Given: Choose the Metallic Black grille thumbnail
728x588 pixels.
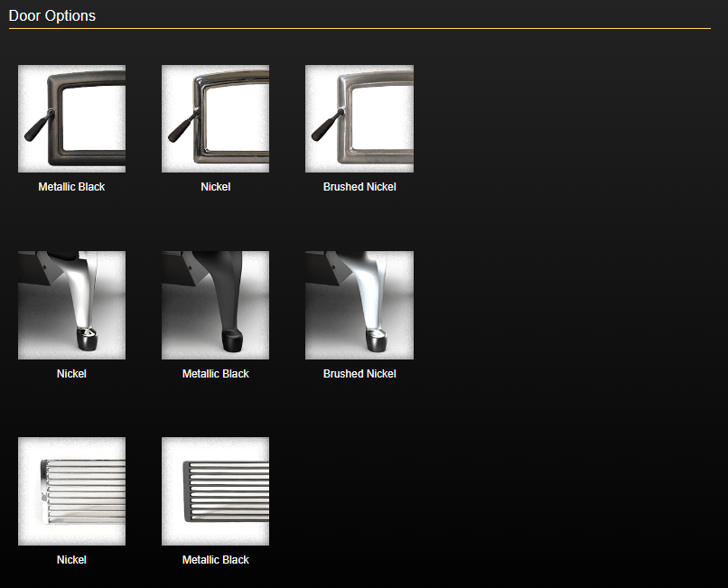Looking at the screenshot, I should coord(215,491).
